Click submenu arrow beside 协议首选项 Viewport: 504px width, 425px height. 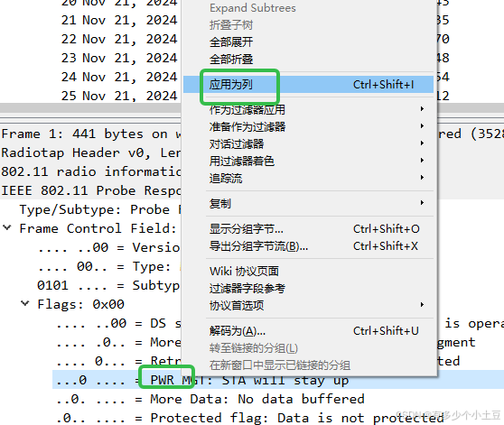pyautogui.click(x=422, y=305)
